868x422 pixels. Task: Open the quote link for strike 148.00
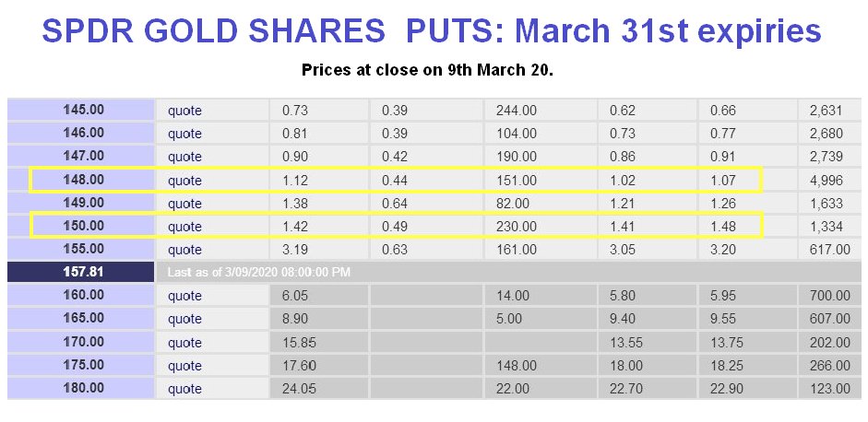tap(184, 181)
